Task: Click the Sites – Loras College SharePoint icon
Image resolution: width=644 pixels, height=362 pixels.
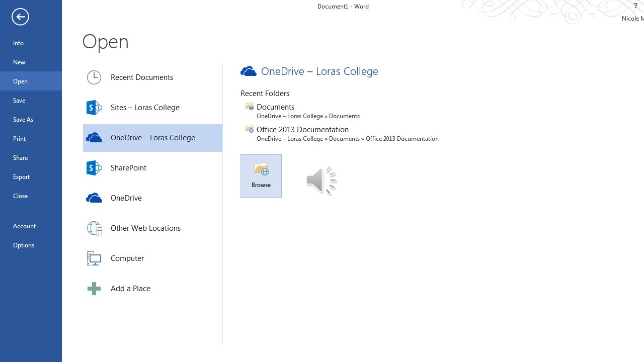Action: click(94, 108)
